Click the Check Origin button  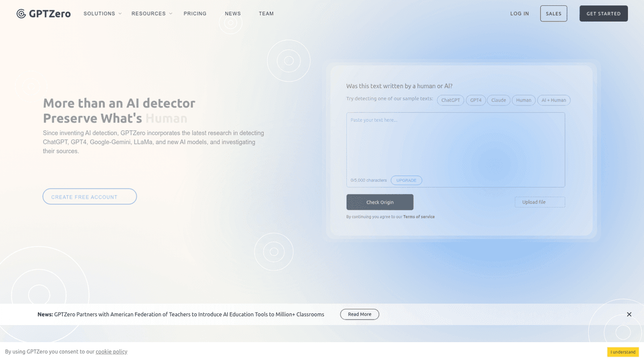(380, 202)
